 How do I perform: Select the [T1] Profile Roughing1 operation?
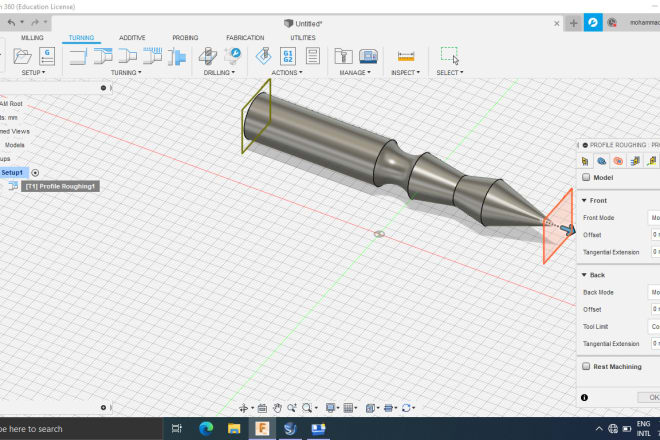coord(60,186)
